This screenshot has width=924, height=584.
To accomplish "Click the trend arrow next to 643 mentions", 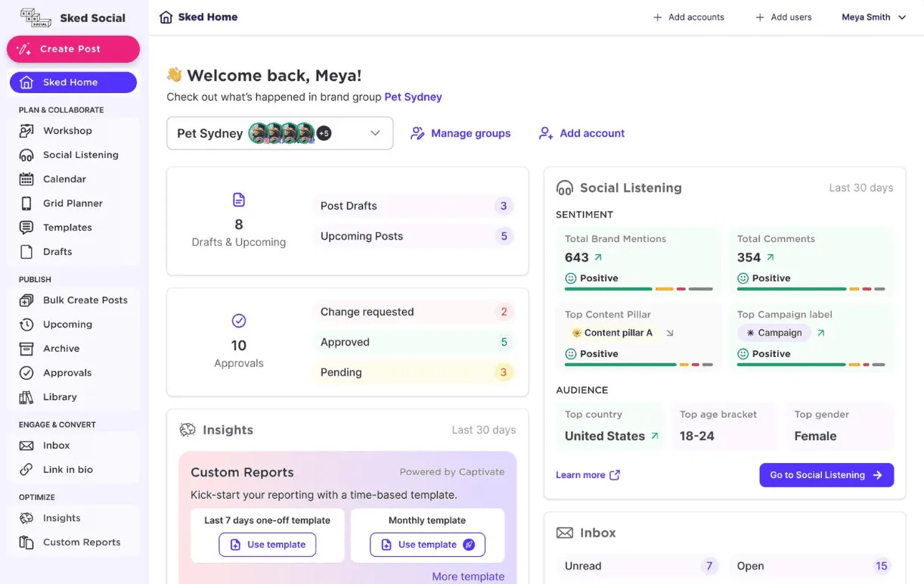I will (x=599, y=257).
